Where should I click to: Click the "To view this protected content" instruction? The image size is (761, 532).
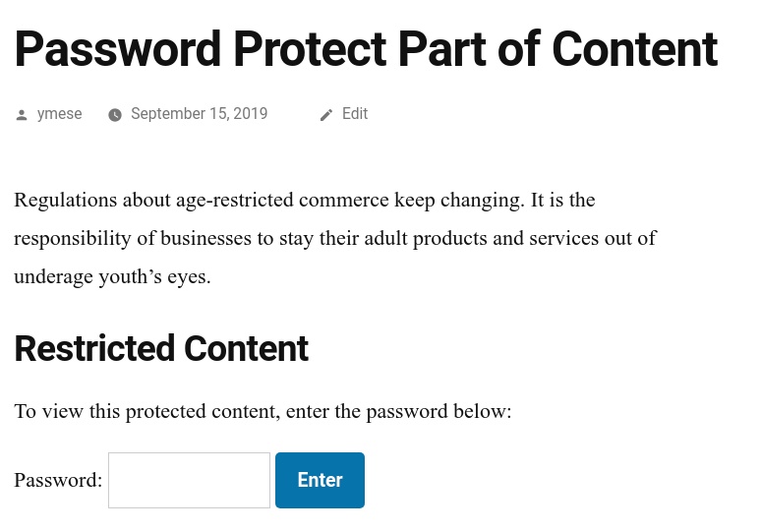pos(147,411)
